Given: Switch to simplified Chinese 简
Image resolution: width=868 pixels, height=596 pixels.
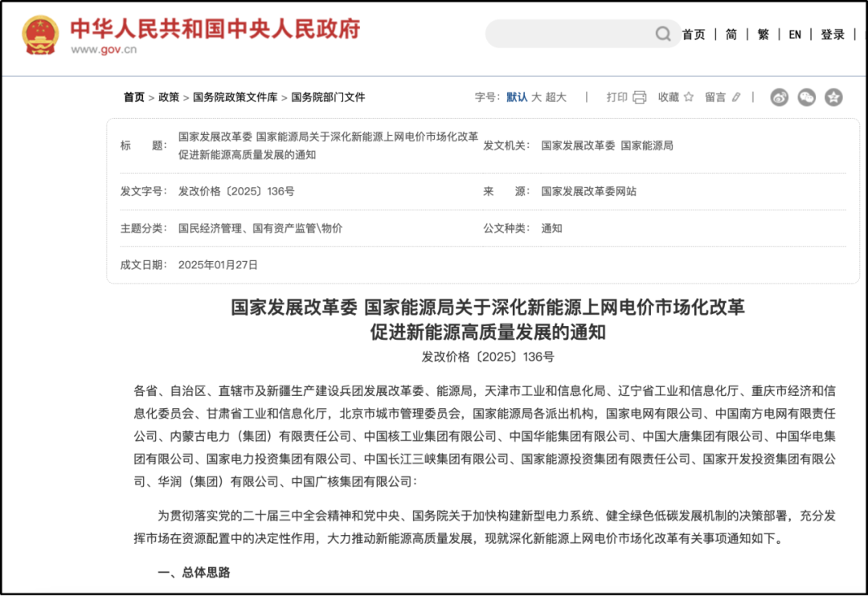Looking at the screenshot, I should point(731,35).
